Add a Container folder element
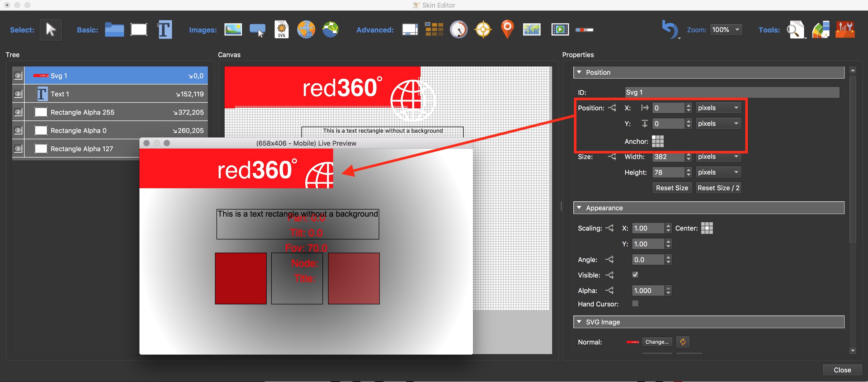 [x=115, y=30]
